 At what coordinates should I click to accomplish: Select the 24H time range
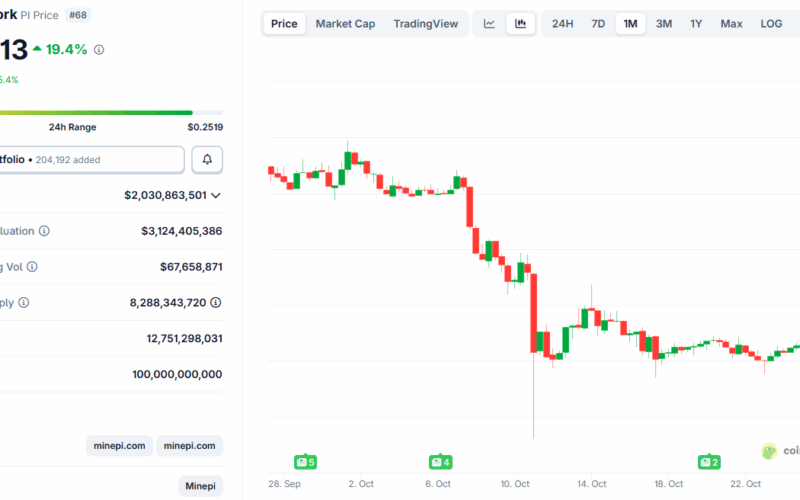point(563,23)
